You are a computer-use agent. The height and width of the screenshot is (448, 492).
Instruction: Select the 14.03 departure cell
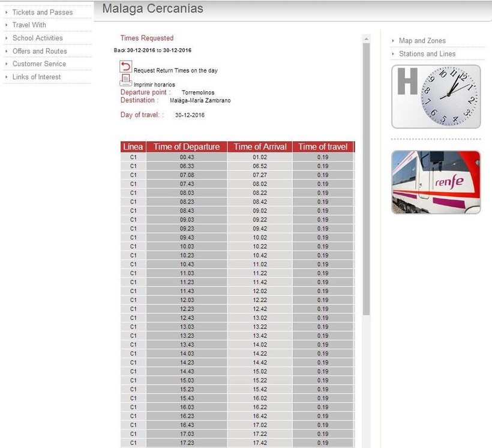(187, 354)
